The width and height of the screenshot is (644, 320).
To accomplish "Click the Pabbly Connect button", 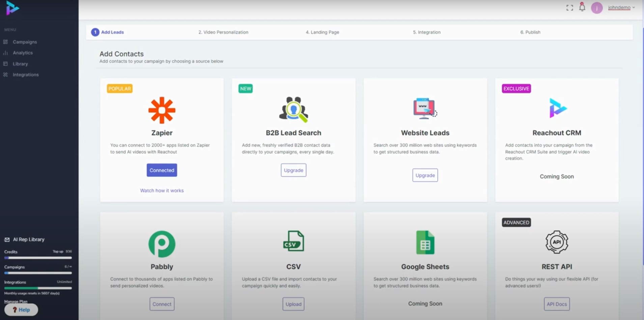I will (162, 304).
